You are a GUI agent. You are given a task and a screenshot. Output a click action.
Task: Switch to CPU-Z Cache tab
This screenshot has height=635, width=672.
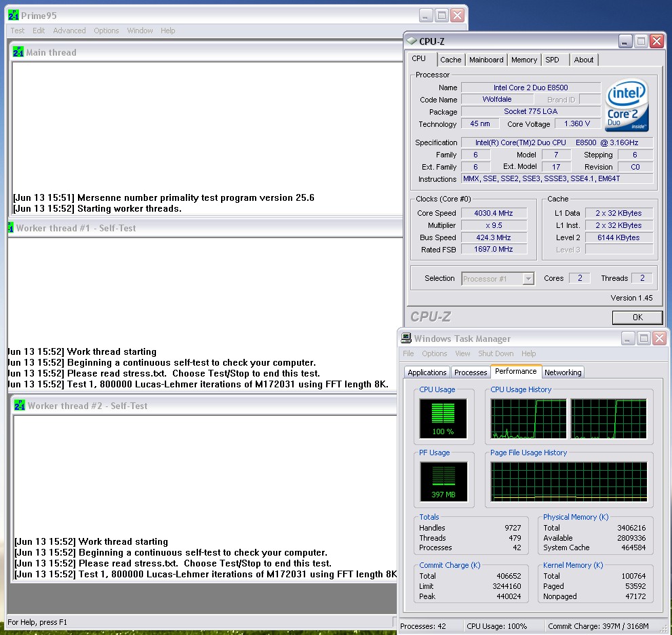[x=451, y=60]
